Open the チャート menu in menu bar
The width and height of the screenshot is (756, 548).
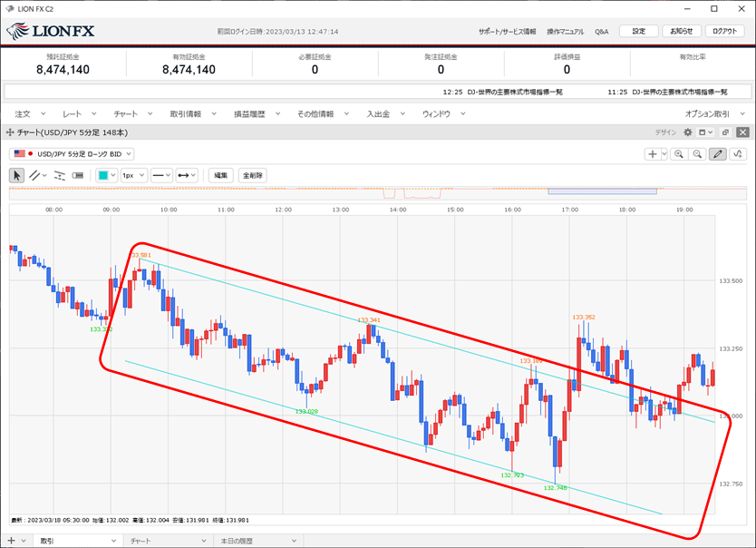click(133, 113)
